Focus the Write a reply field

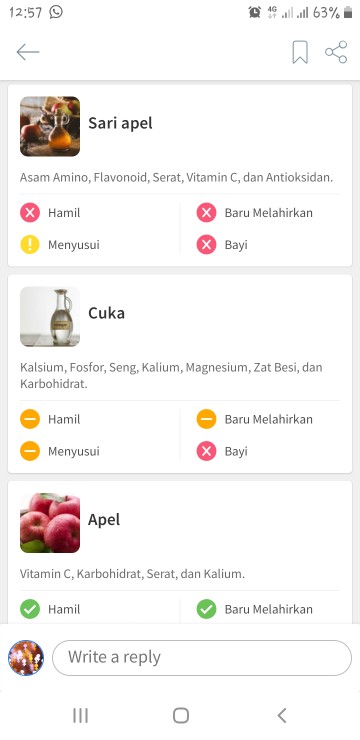[x=202, y=657]
